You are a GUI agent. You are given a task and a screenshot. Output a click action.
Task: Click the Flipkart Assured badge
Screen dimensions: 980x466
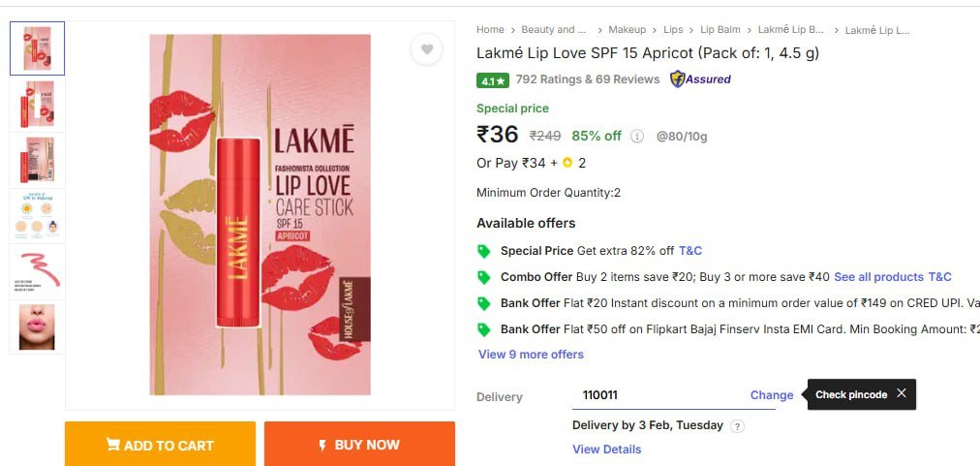[700, 79]
